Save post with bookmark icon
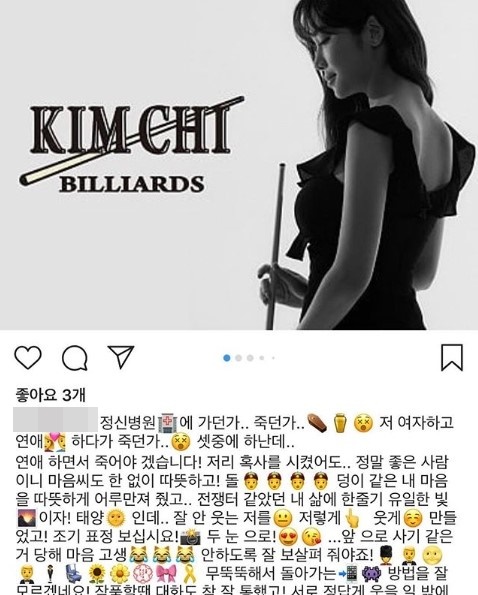The height and width of the screenshot is (595, 478). pos(452,357)
